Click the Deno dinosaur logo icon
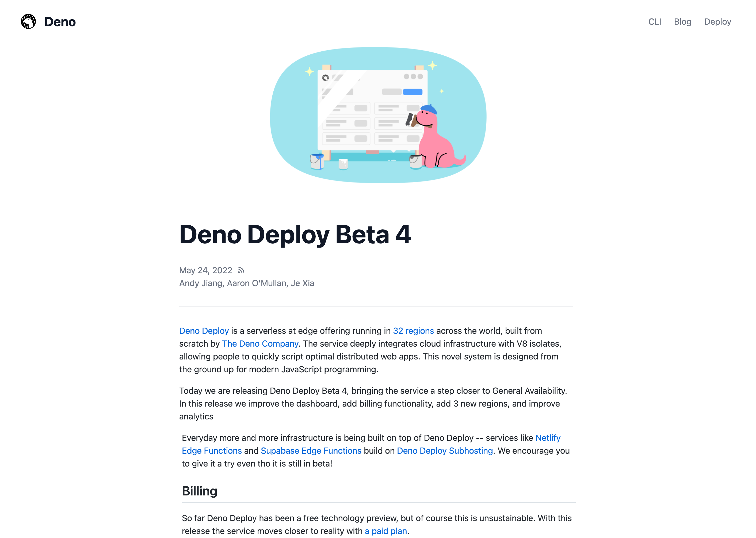The width and height of the screenshot is (756, 538). tap(28, 21)
